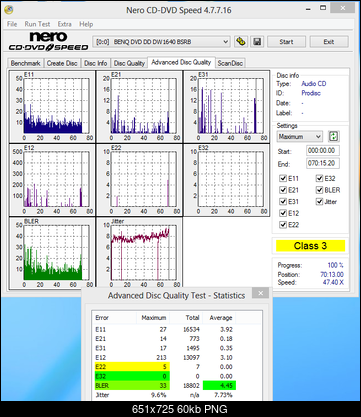Click the Average column header in Statistics
The width and height of the screenshot is (361, 417).
(x=220, y=318)
